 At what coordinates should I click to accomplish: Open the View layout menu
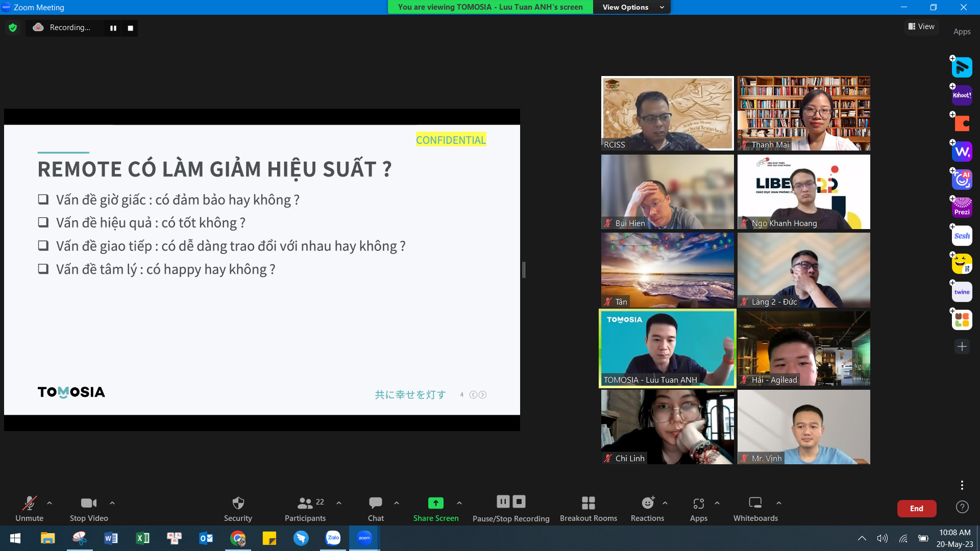921,27
